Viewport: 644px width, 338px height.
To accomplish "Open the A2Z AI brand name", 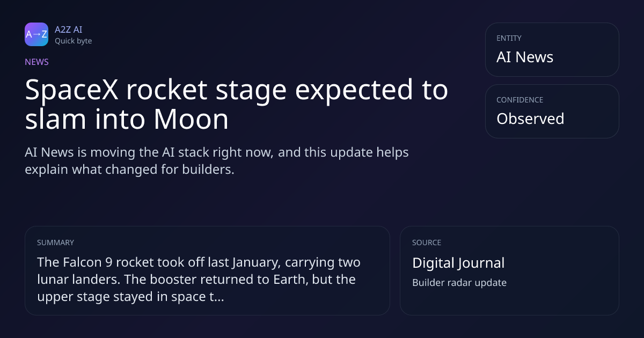I will (68, 30).
